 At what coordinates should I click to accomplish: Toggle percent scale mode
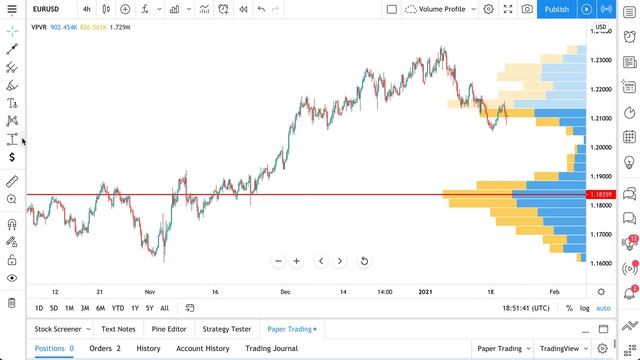coord(569,308)
